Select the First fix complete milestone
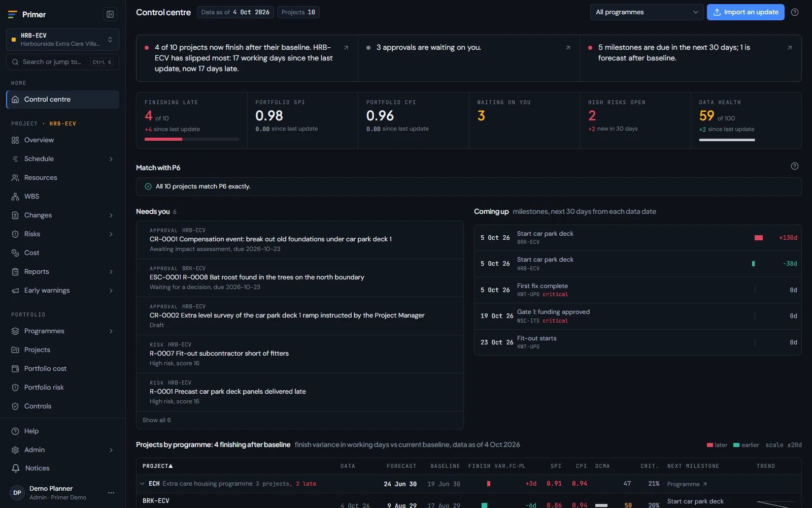The height and width of the screenshot is (508, 812). [x=638, y=290]
